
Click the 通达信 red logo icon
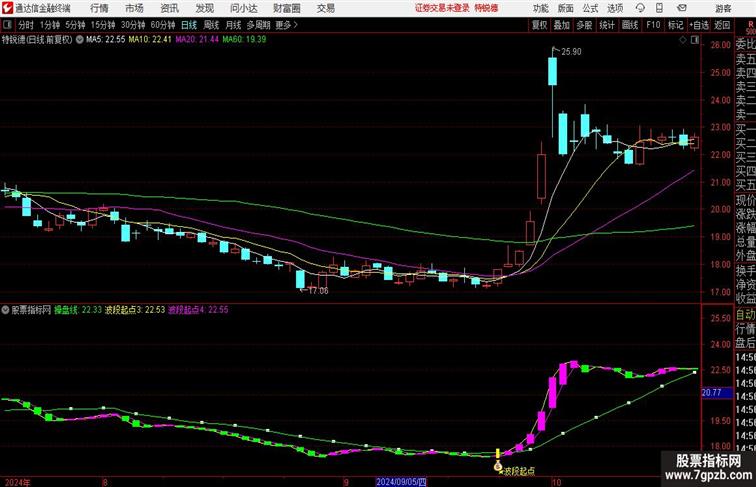click(7, 8)
